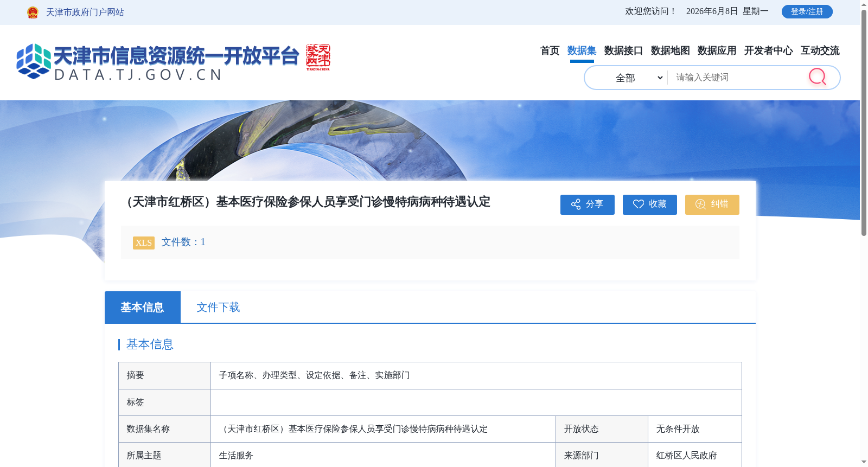Open the 数据应用 navigation item
This screenshot has height=467, width=868.
pos(717,50)
